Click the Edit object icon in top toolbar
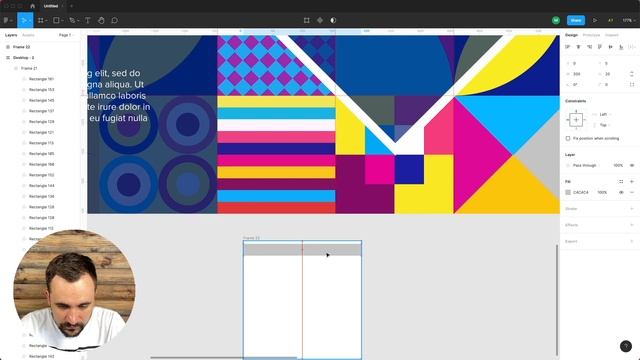 [307, 20]
